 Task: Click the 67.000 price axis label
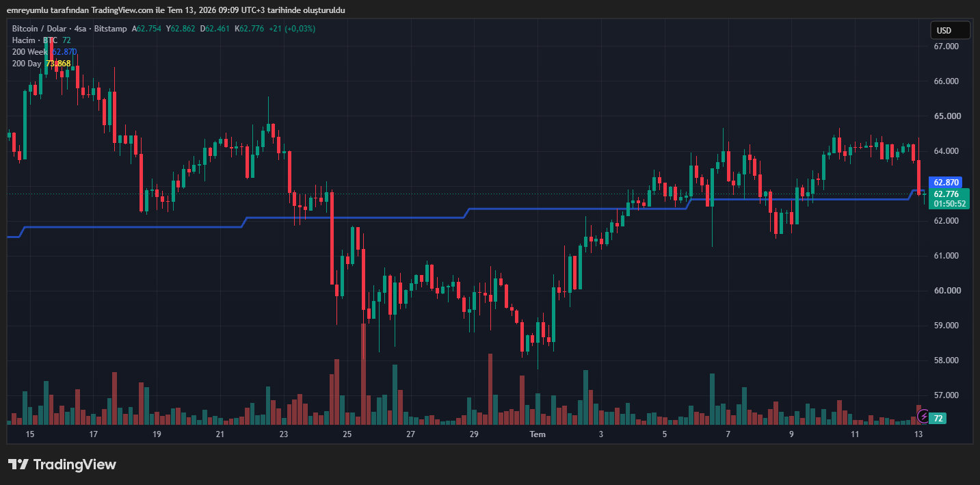tap(946, 47)
